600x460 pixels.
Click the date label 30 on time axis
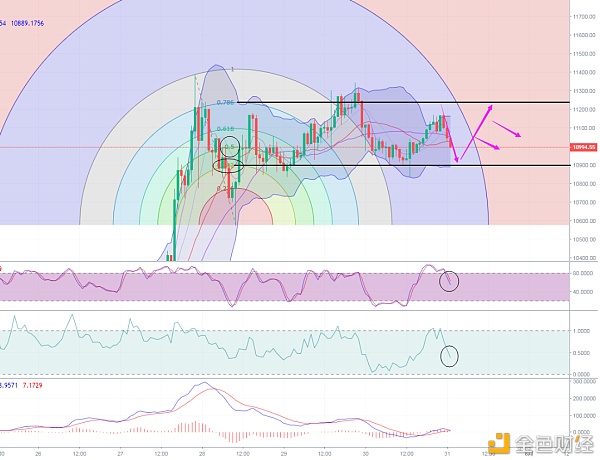pos(365,453)
